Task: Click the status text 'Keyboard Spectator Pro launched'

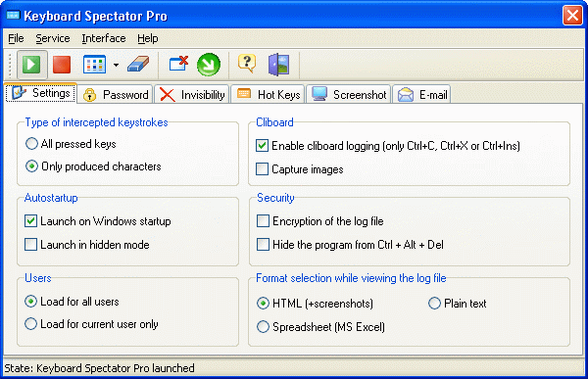Action: tap(116, 368)
